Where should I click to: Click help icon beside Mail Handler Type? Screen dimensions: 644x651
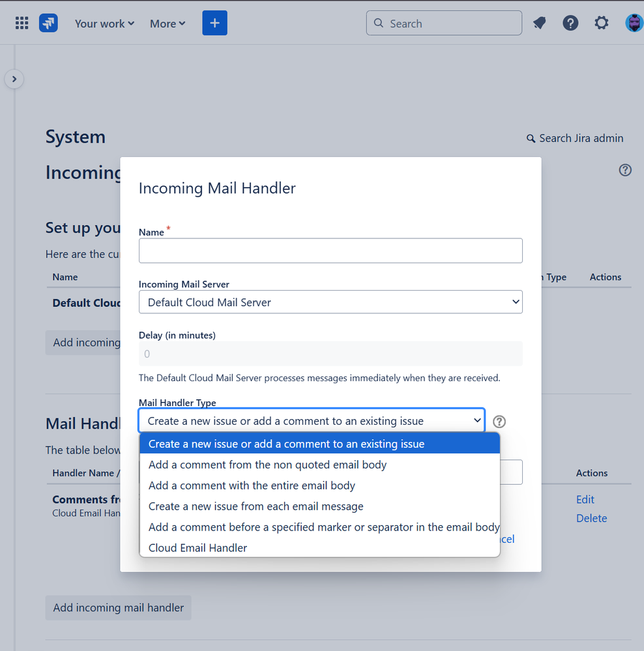tap(499, 422)
